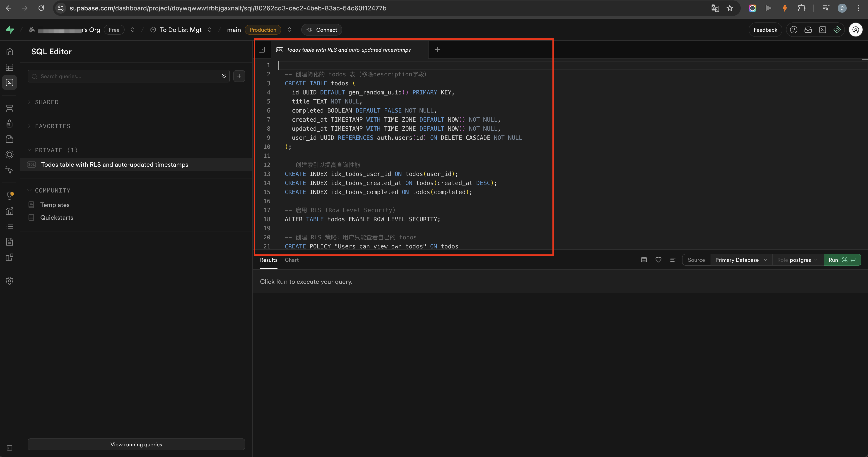Open keyboard shortcuts icon in results bar
Image resolution: width=868 pixels, height=457 pixels.
click(644, 260)
